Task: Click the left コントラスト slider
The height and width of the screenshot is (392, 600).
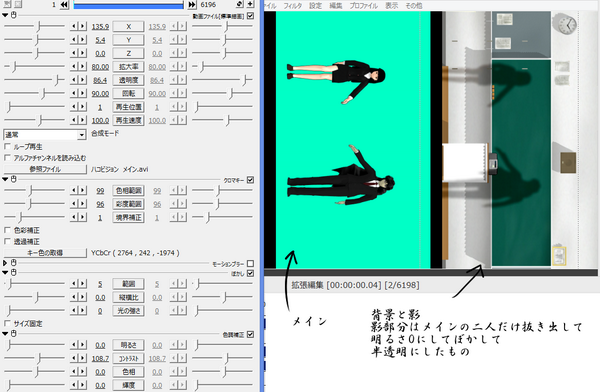Action: [x=34, y=358]
